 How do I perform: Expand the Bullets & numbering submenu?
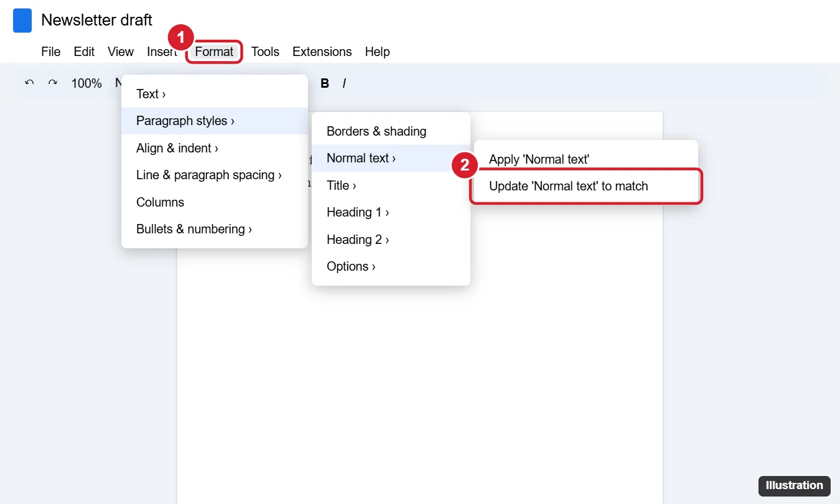215,229
